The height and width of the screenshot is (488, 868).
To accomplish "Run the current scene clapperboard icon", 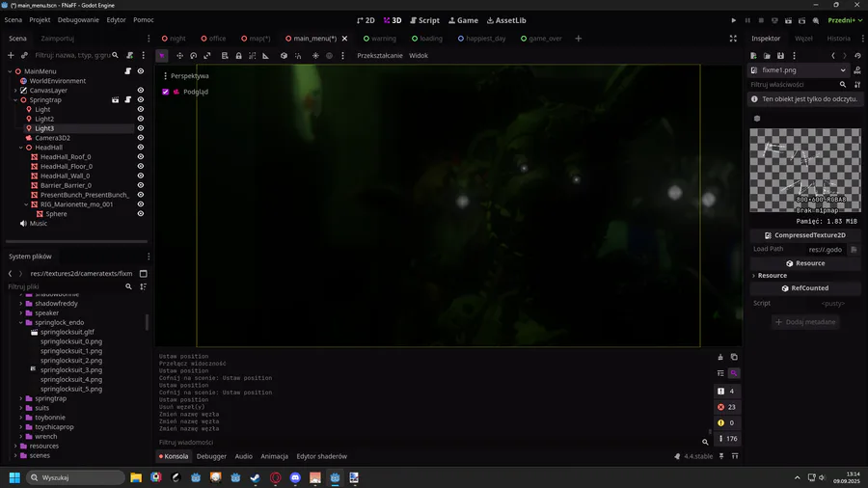I will 788,20.
